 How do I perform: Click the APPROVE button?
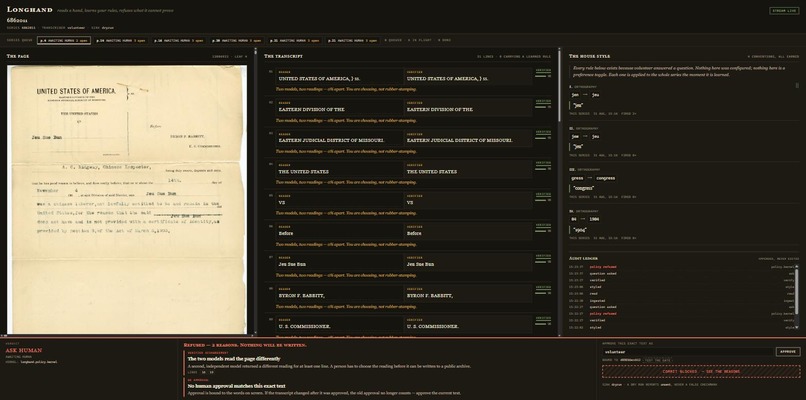(x=787, y=352)
